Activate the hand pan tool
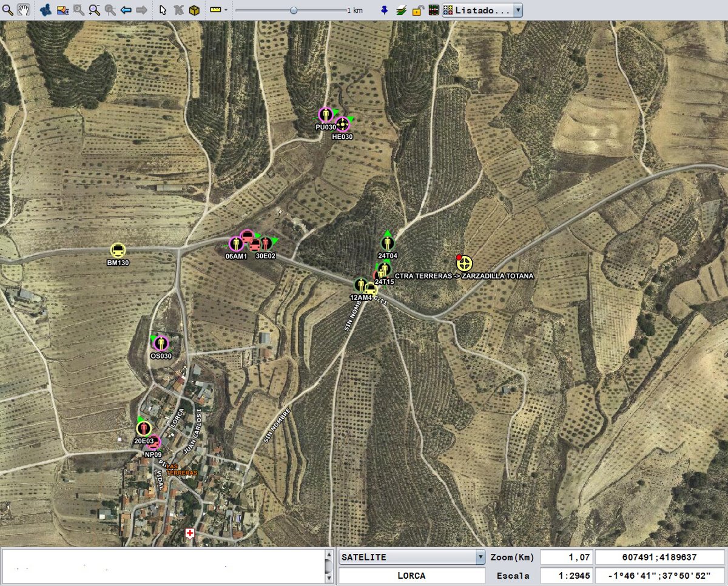 (x=24, y=10)
